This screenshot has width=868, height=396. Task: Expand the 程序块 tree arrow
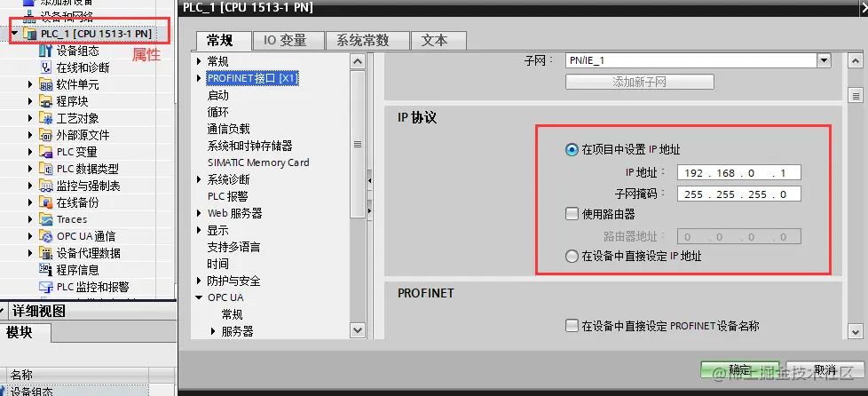pyautogui.click(x=31, y=101)
